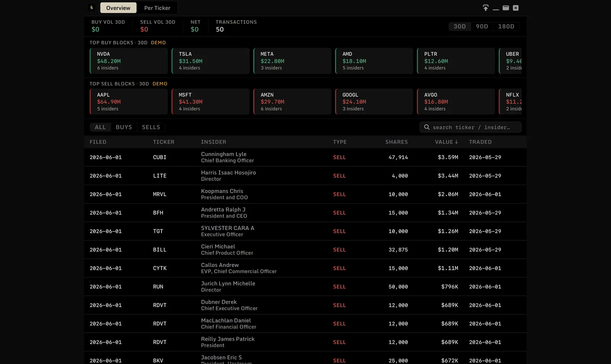611x364 pixels.
Task: Switch the period to 90D
Action: [x=482, y=26]
